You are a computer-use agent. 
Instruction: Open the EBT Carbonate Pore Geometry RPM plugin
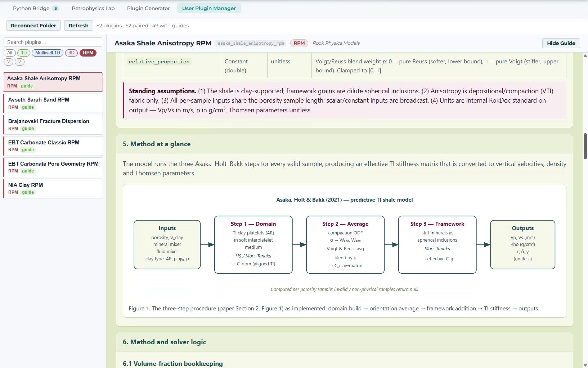click(x=53, y=167)
